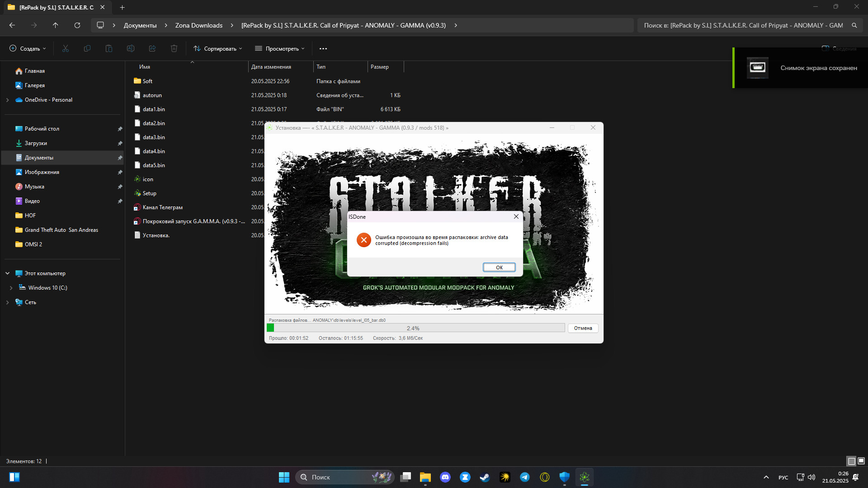Open the three-dots more options menu

tap(323, 48)
